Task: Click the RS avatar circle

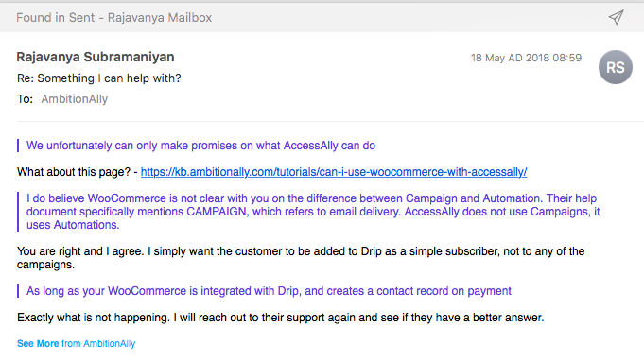Action: coord(616,67)
